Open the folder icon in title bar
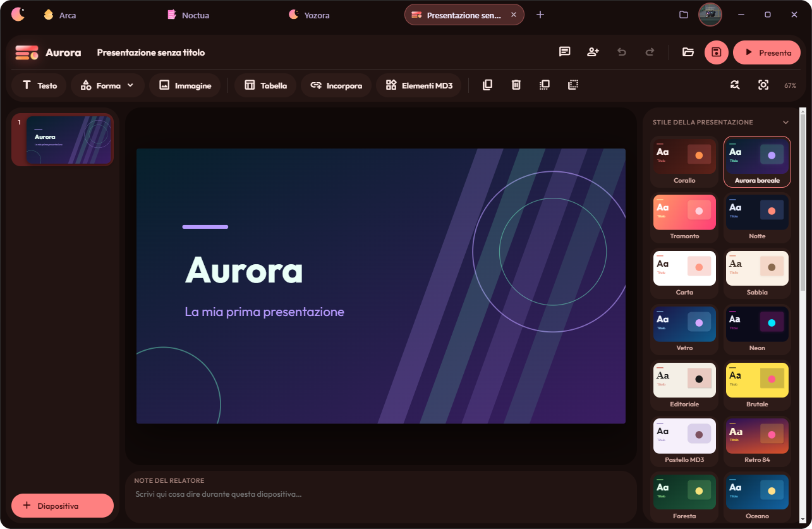 [684, 15]
